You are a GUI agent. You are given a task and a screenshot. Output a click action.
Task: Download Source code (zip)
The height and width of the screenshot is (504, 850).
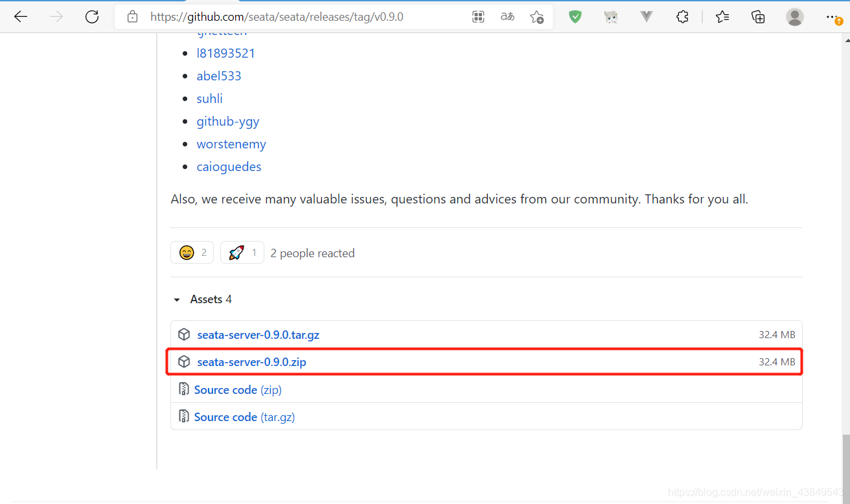238,389
